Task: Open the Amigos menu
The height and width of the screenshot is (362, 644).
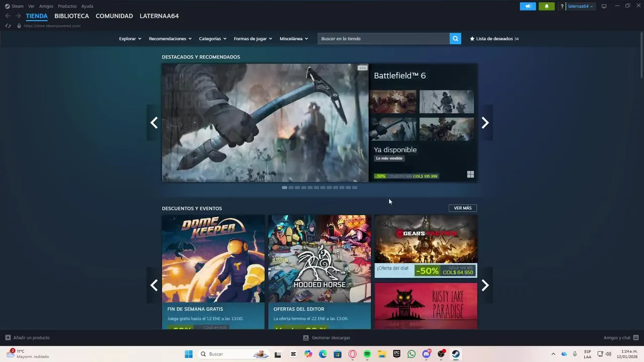Action: coord(46,6)
